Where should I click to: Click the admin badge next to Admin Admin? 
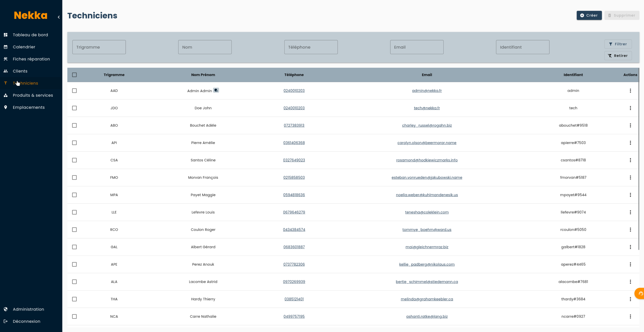(216, 90)
